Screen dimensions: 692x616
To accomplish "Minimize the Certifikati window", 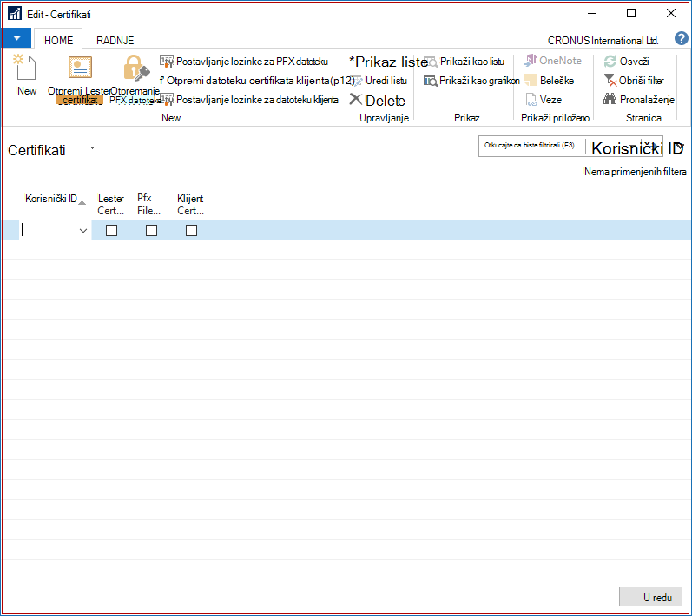I will coord(592,14).
